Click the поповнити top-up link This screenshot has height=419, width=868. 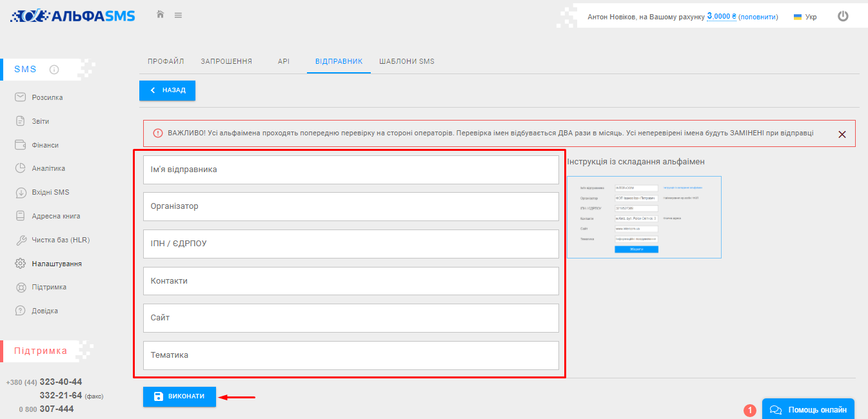click(758, 17)
